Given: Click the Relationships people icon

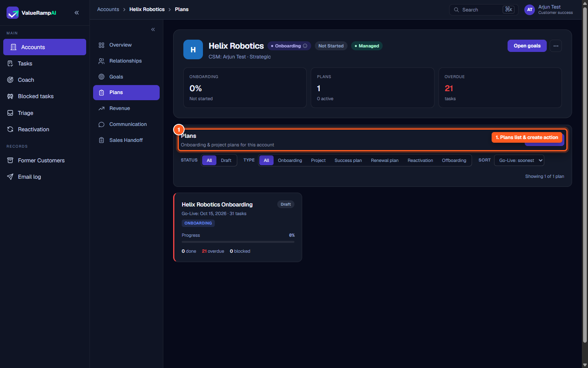Looking at the screenshot, I should pos(102,61).
